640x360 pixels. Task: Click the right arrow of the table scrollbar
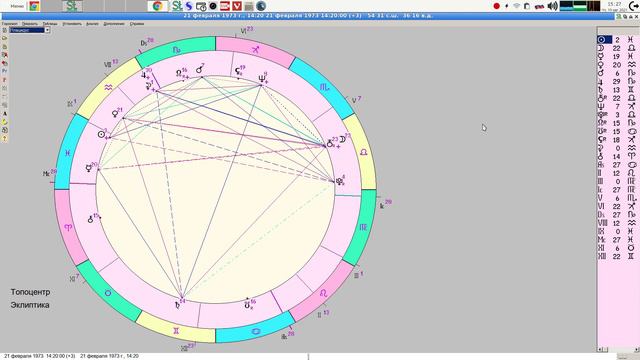click(637, 349)
